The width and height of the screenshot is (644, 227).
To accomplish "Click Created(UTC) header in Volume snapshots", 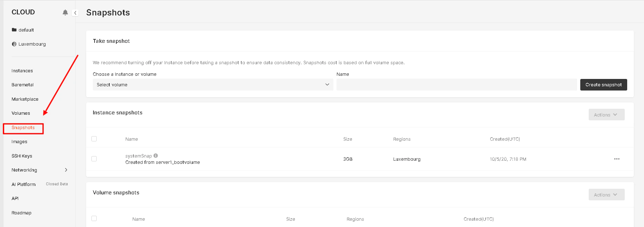I will click(479, 219).
